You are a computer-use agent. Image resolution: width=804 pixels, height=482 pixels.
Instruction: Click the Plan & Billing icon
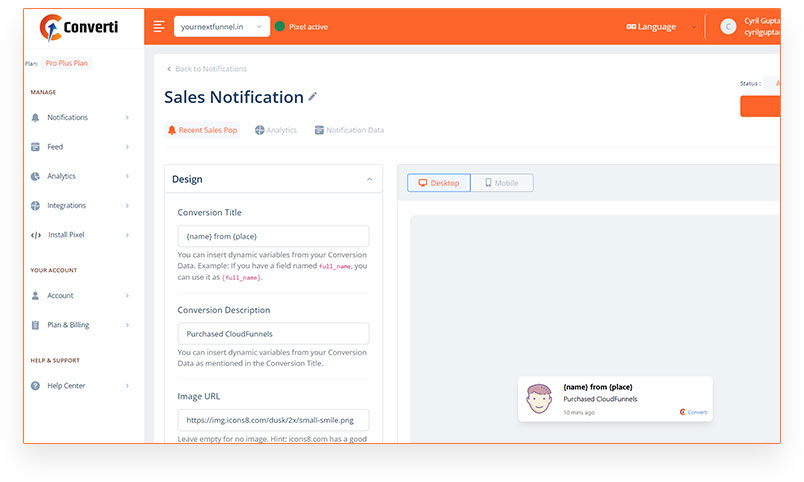(35, 325)
